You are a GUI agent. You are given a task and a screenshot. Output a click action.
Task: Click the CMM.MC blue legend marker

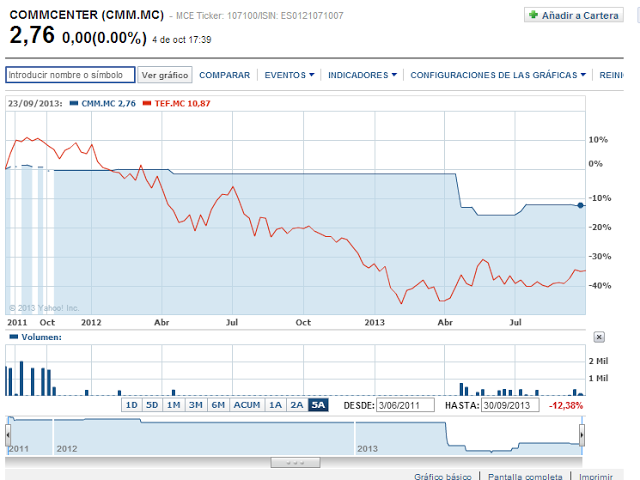click(74, 103)
